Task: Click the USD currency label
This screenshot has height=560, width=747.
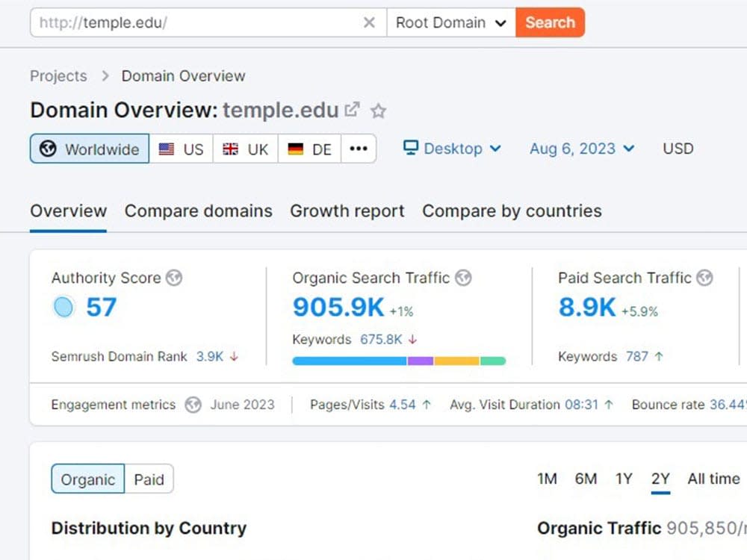Action: (678, 149)
